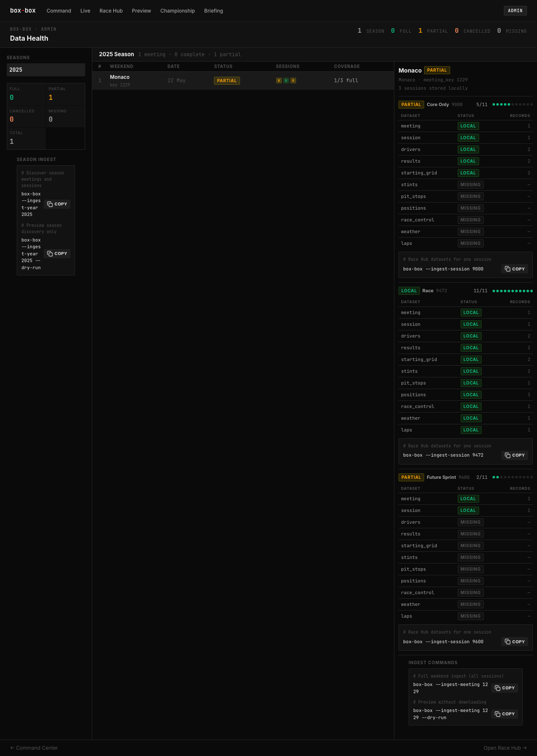Click the stints MISSING badge under Core Only
Screen dimensions: 537x756
[470, 185]
